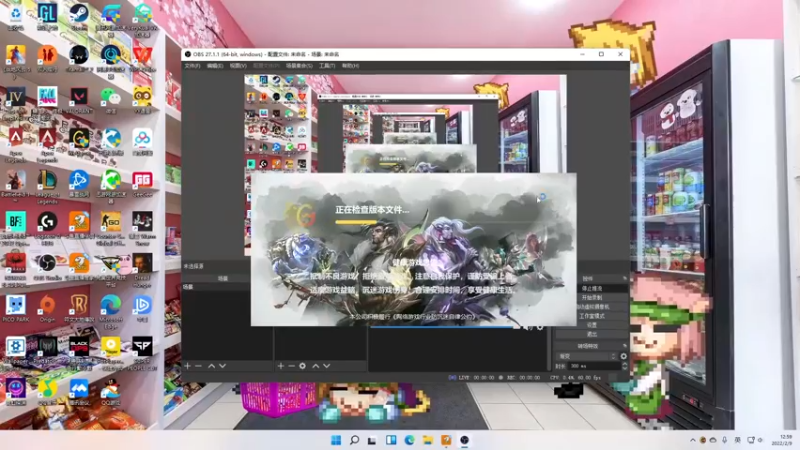Launch the Origin desktop shortcut
This screenshot has height=450, width=800.
coord(47,309)
